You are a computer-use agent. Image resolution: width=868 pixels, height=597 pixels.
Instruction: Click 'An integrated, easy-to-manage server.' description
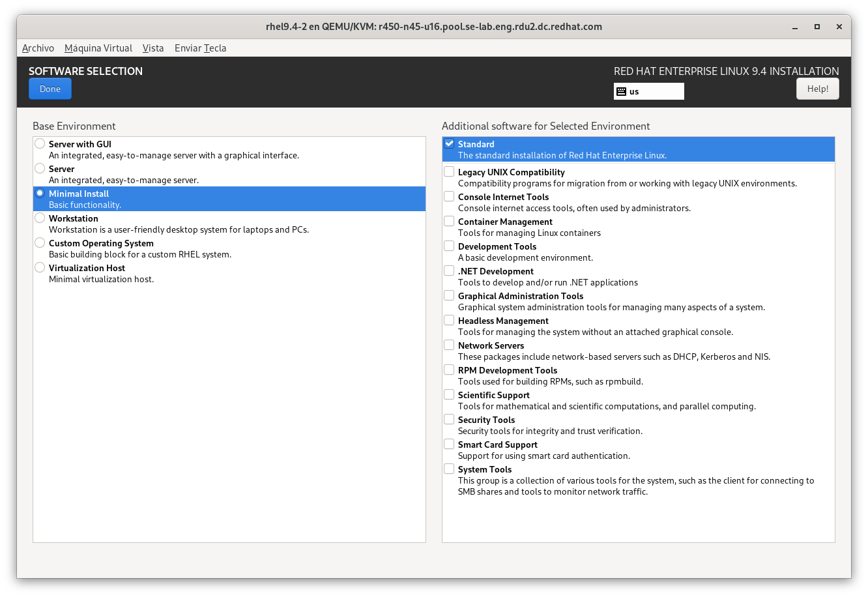click(124, 180)
